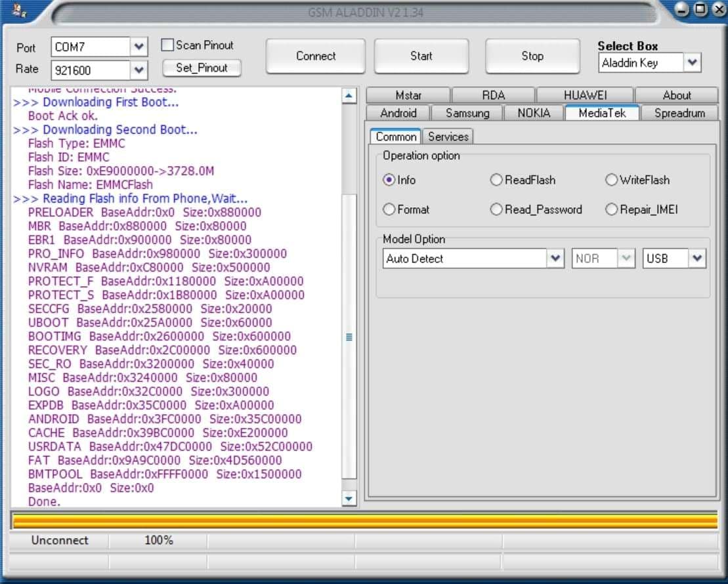Screen dimensions: 728x584
Task: Click the Unconnect status bar entry
Action: 60,540
